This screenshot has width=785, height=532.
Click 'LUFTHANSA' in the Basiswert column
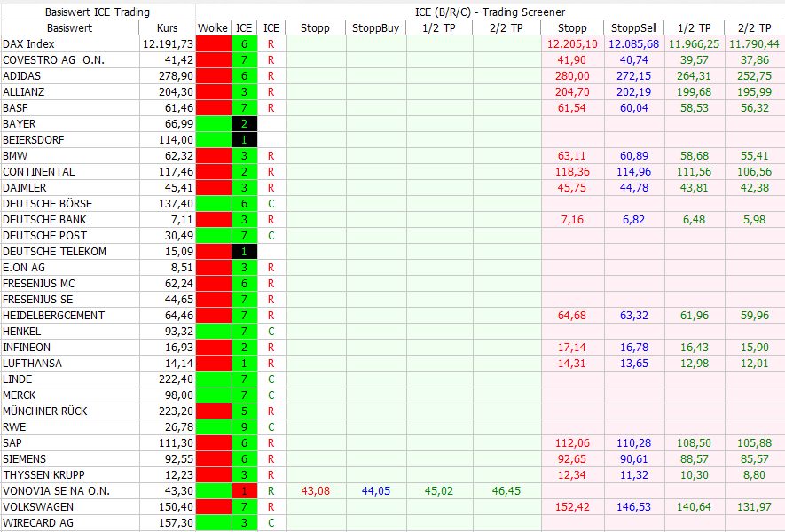coord(32,364)
